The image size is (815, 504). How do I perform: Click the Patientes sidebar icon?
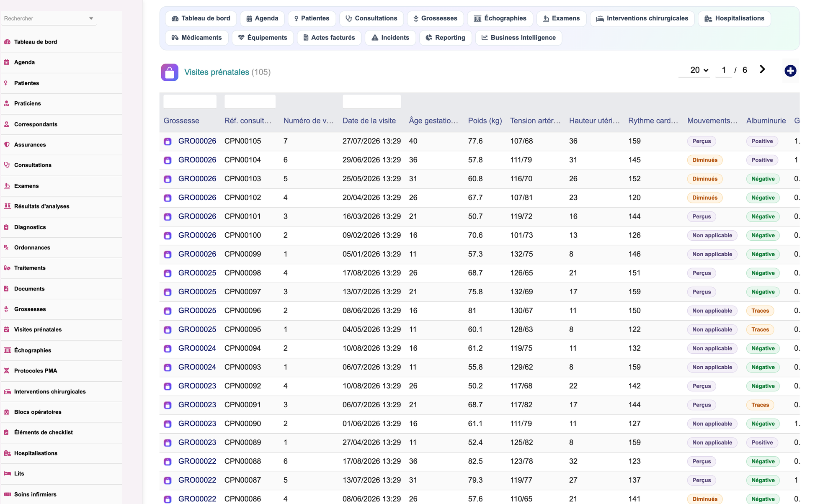point(6,83)
